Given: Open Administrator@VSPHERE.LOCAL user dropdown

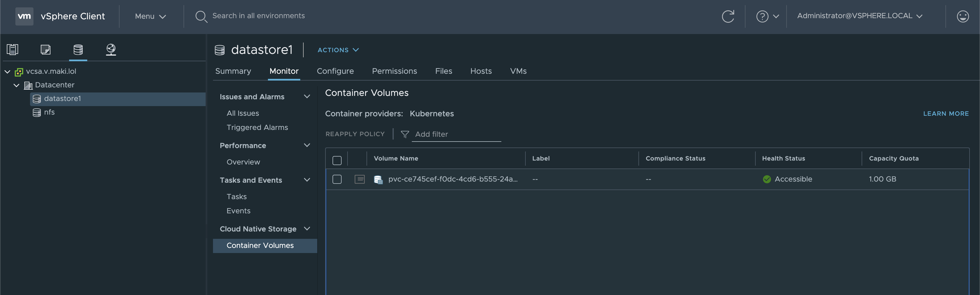Looking at the screenshot, I should (x=860, y=16).
